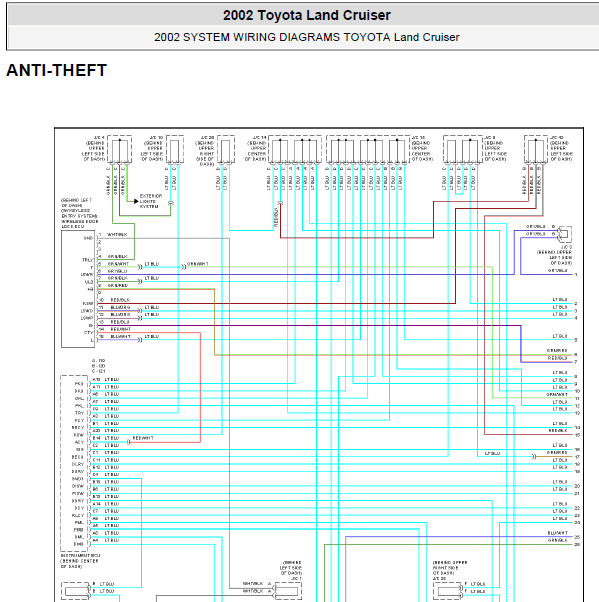599x602 pixels.
Task: Select the '2002 SYSTEM WIRING DIAGRAMS TOYOTA Land Cruiser' subtitle
Action: coord(306,37)
